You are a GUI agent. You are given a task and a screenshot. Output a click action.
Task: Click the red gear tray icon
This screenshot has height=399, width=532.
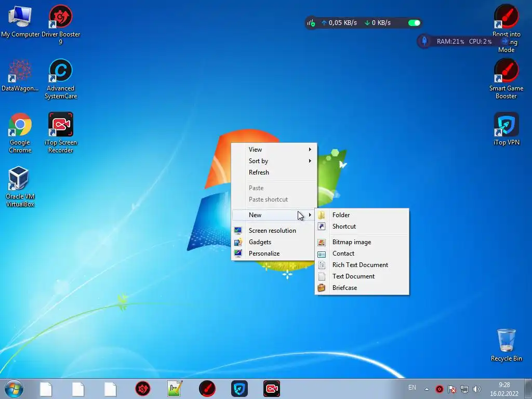[440, 389]
